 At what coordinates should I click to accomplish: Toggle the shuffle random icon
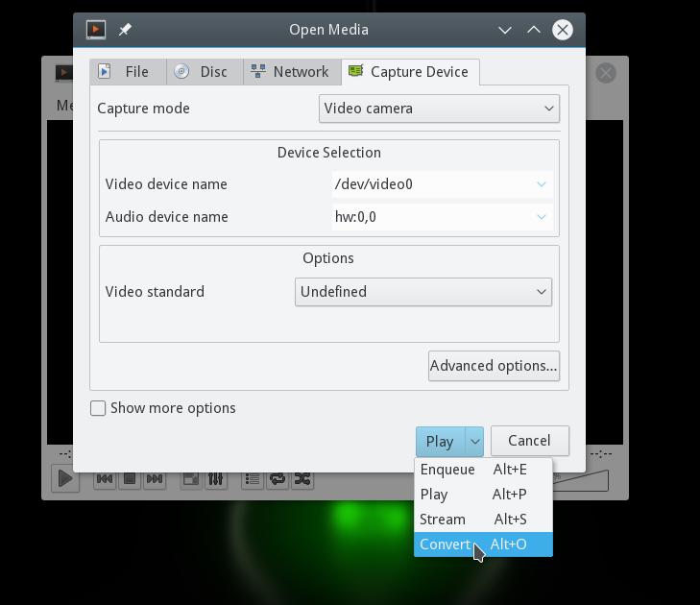302,479
